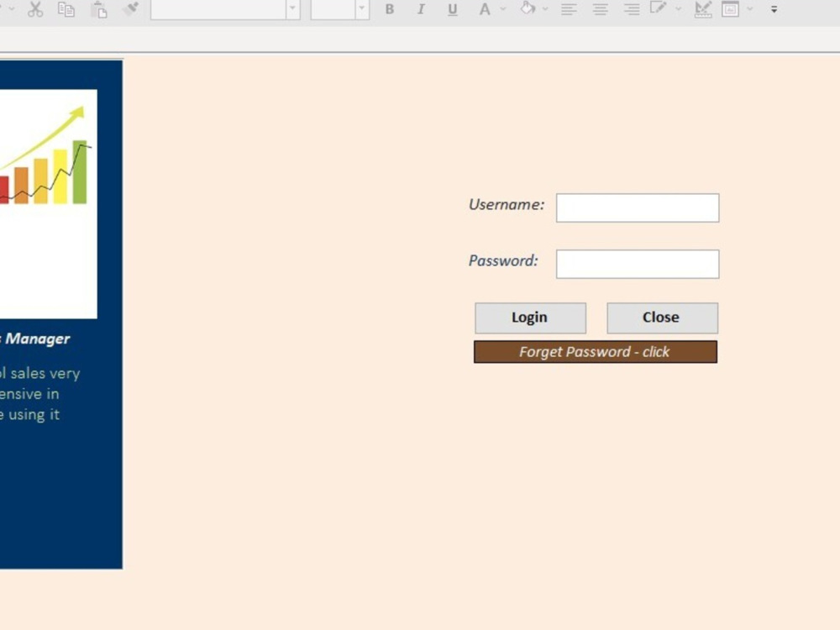Align text left
This screenshot has width=840, height=630.
[569, 9]
